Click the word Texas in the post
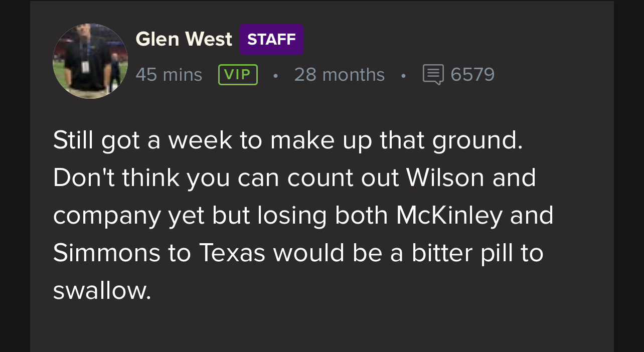This screenshot has width=644, height=352. click(232, 253)
